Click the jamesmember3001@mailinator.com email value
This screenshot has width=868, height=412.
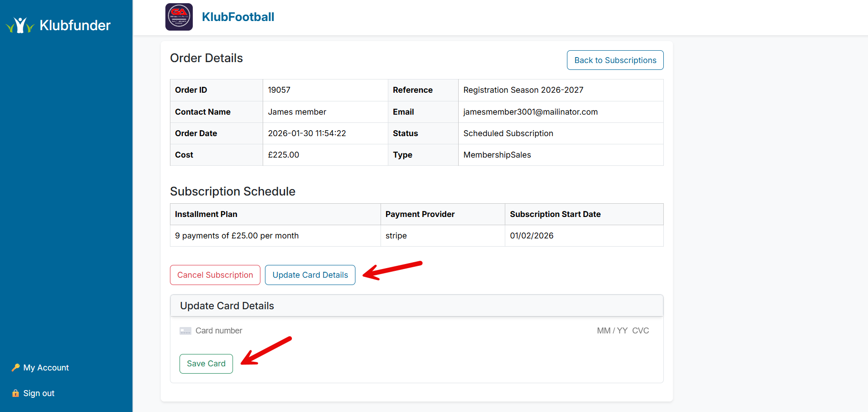[x=530, y=112]
